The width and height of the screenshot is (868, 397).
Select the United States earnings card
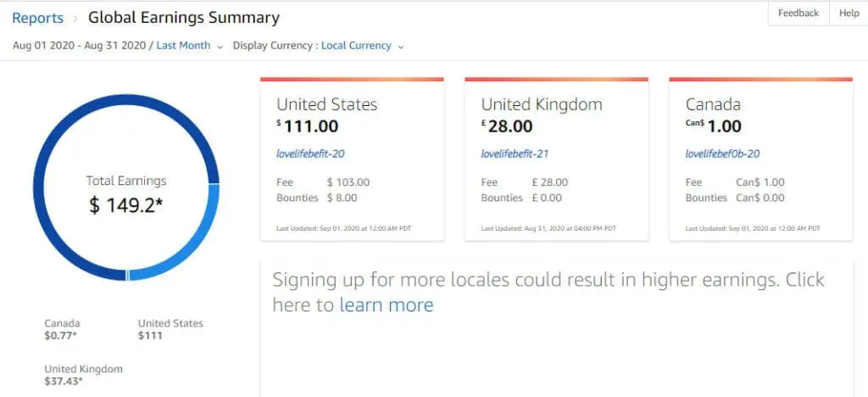[x=352, y=159]
